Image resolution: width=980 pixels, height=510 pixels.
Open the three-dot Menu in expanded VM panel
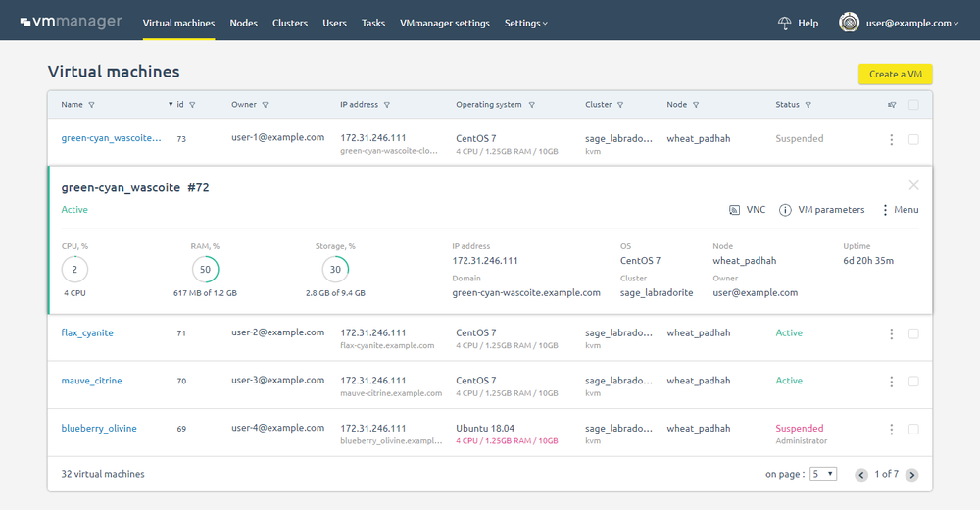click(x=901, y=210)
